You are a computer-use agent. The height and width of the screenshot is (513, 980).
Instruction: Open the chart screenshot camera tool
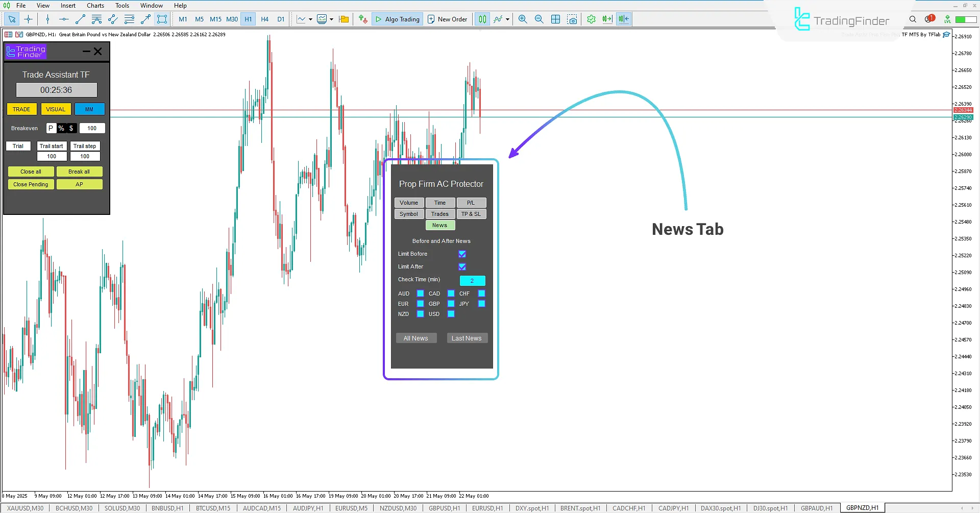(x=573, y=19)
